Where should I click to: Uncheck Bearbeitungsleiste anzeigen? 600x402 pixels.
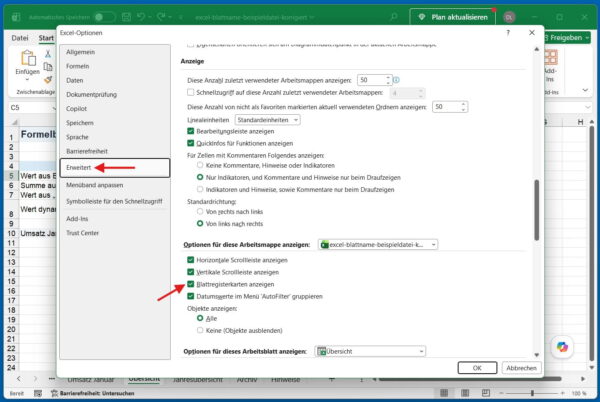[x=191, y=131]
